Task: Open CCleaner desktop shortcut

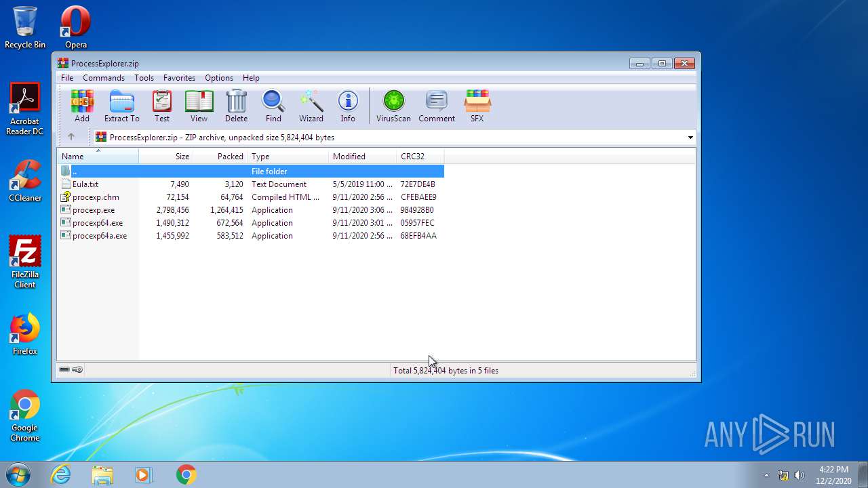Action: [x=25, y=181]
